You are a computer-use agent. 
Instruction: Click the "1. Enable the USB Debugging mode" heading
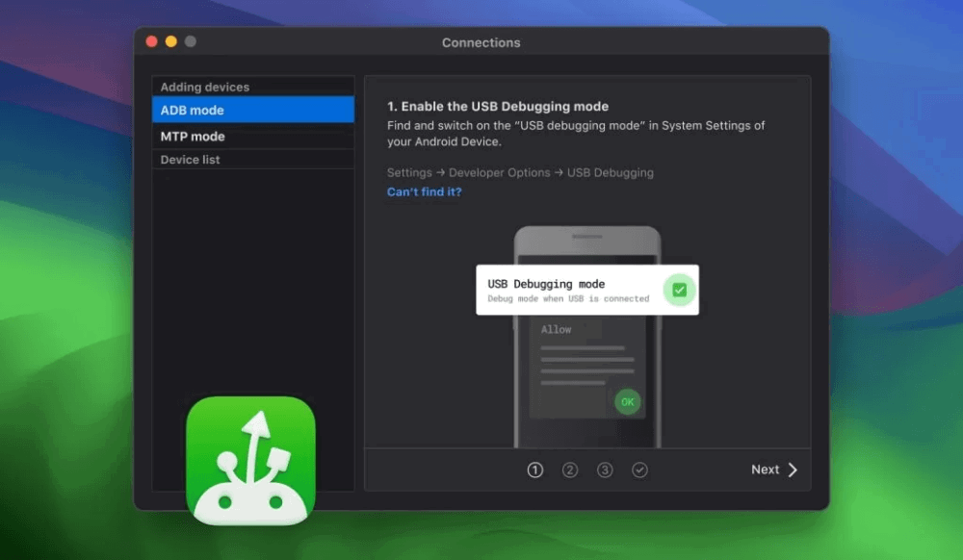(498, 106)
